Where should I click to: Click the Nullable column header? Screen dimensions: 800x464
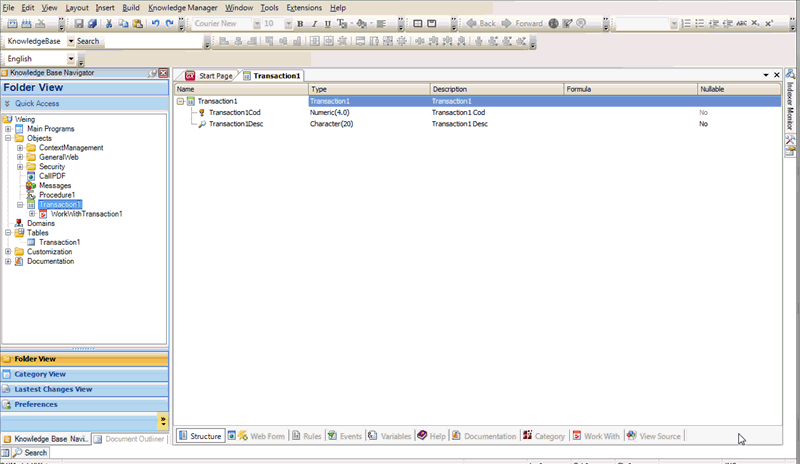click(x=738, y=89)
